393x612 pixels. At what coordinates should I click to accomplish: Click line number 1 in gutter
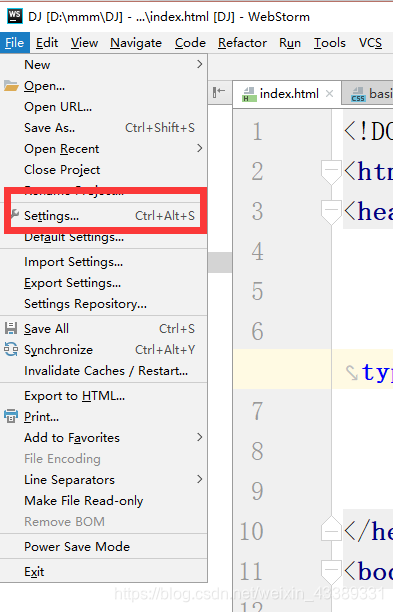257,132
